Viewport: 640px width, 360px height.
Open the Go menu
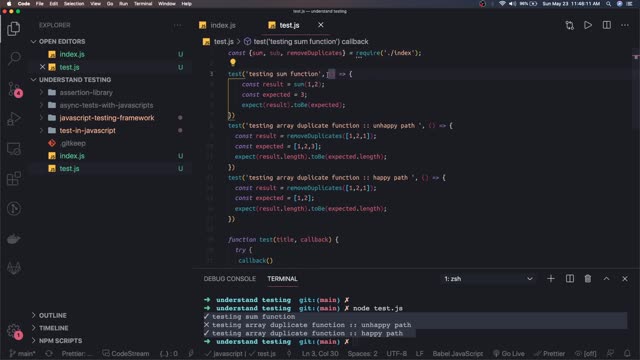pos(110,4)
